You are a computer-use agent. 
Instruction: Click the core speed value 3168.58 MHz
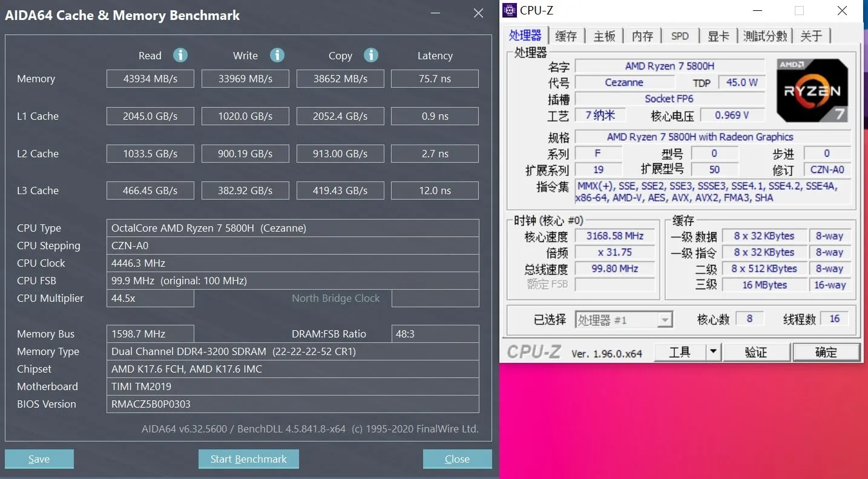pyautogui.click(x=615, y=236)
